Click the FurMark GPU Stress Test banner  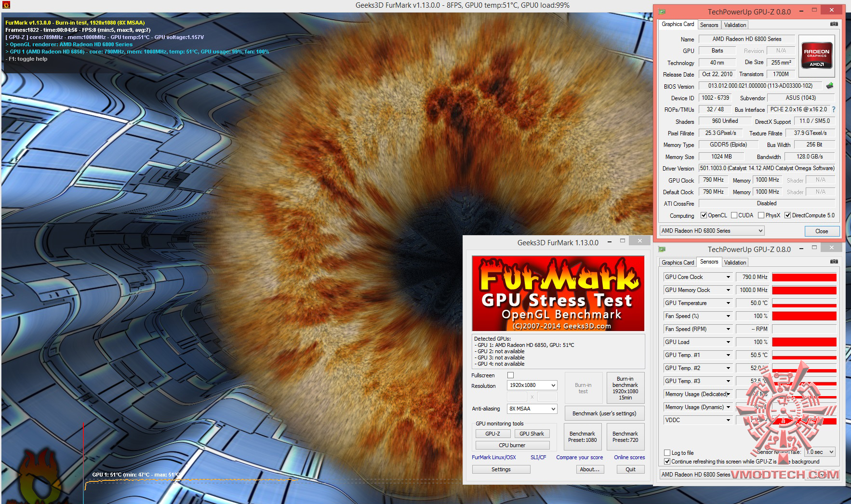tap(558, 293)
